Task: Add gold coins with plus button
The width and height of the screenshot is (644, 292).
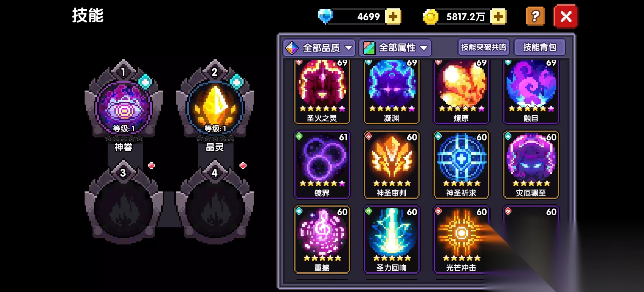Action: tap(498, 17)
